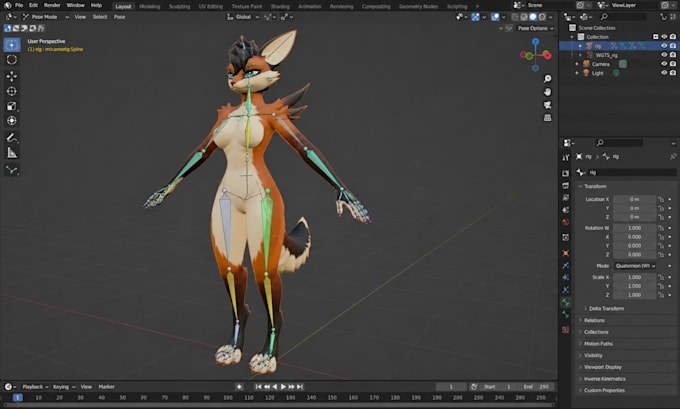
Task: Open the Quaternion rotation mode dropdown
Action: coord(635,265)
